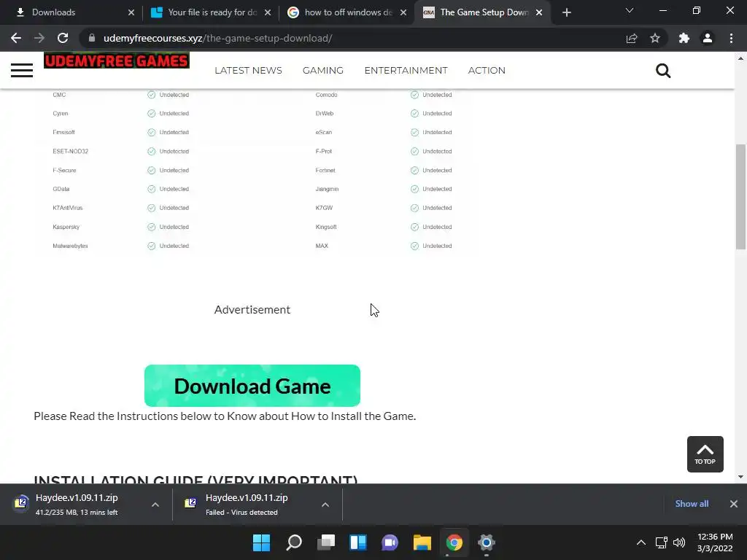This screenshot has height=560, width=747.
Task: Open the Windows Start menu
Action: [261, 542]
